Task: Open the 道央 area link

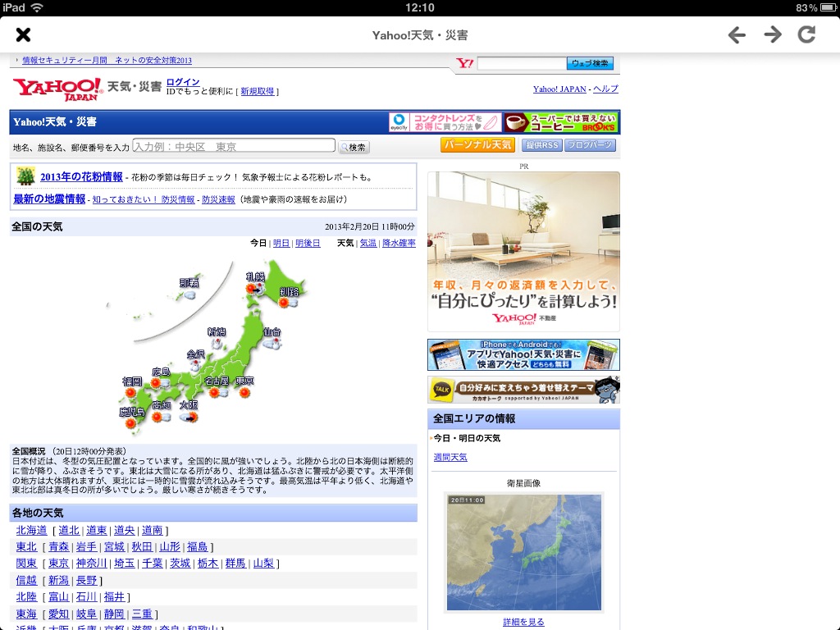Action: 125,531
